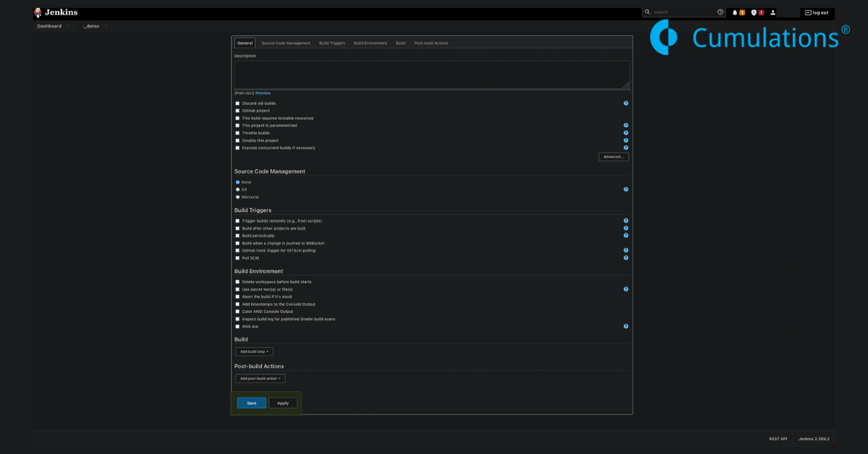Enable Build after other projects are built

click(x=237, y=228)
